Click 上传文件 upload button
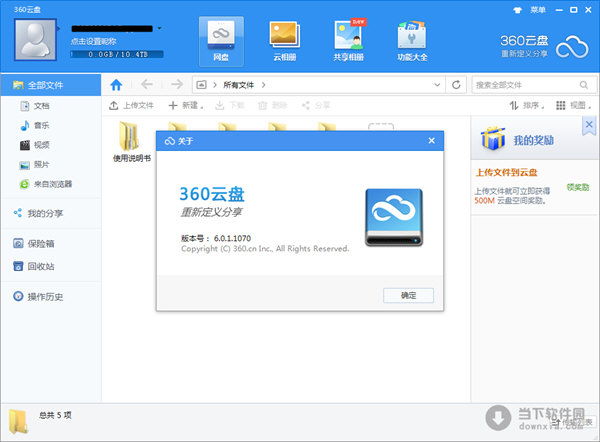The width and height of the screenshot is (600, 442). (x=132, y=105)
